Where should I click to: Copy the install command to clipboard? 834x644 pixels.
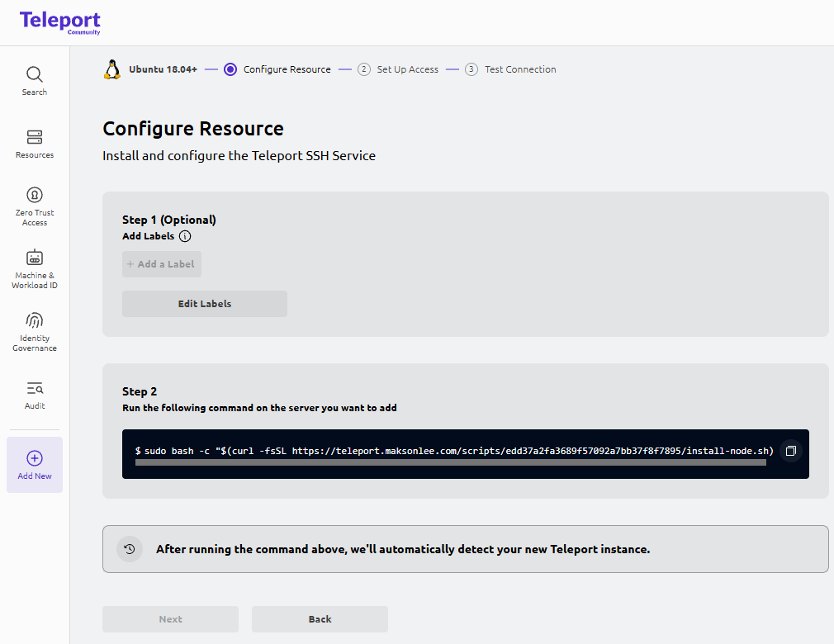click(x=790, y=451)
